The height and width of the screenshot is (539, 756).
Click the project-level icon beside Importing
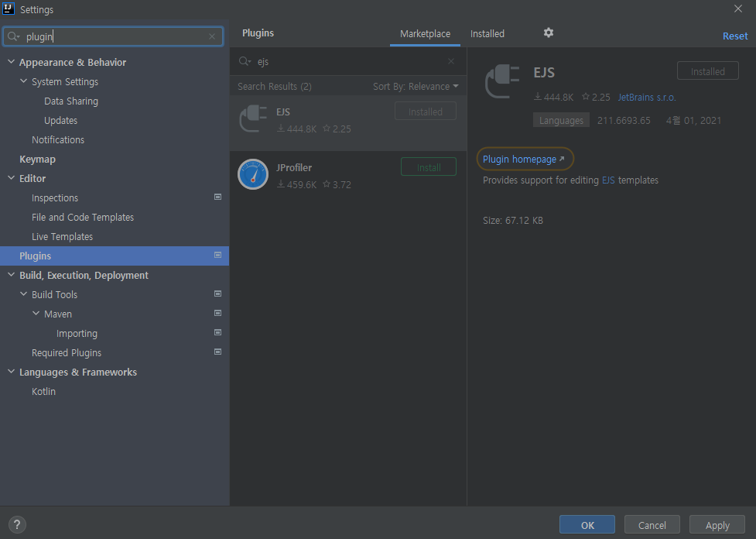pyautogui.click(x=218, y=332)
